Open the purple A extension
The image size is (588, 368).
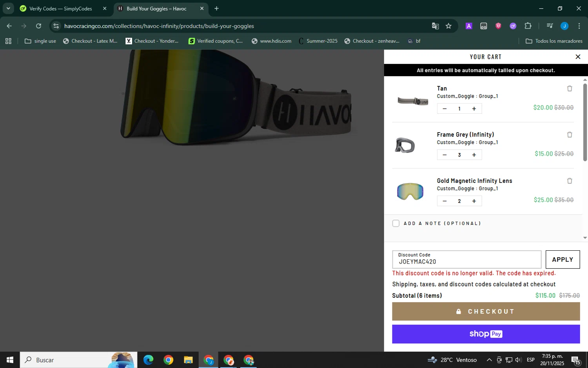469,26
